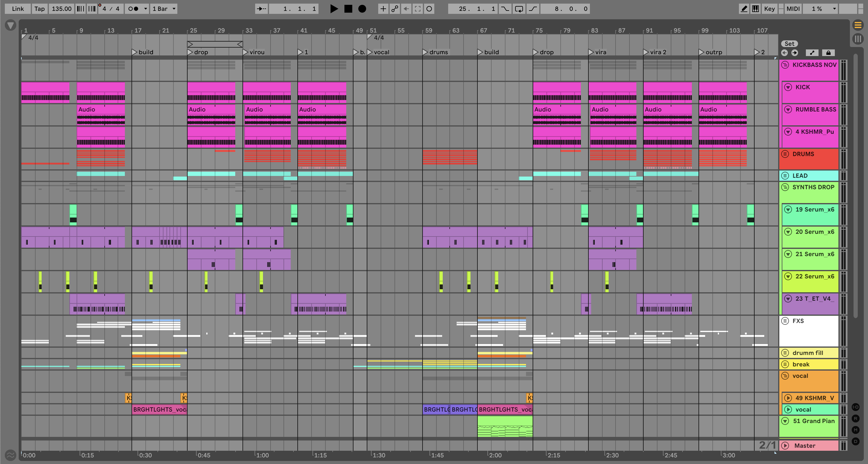Toggle the Automation Arm link icon
This screenshot has height=464, width=868.
click(394, 9)
